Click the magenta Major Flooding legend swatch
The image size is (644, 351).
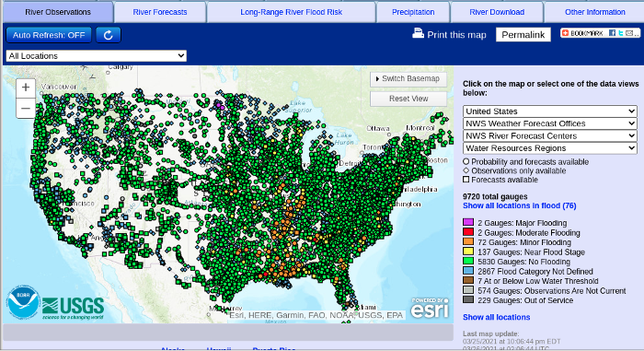tap(468, 222)
